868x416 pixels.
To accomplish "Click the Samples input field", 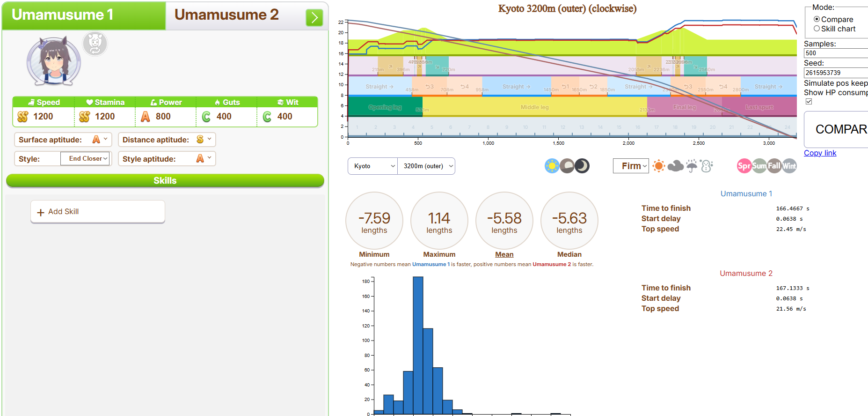I will [x=835, y=53].
